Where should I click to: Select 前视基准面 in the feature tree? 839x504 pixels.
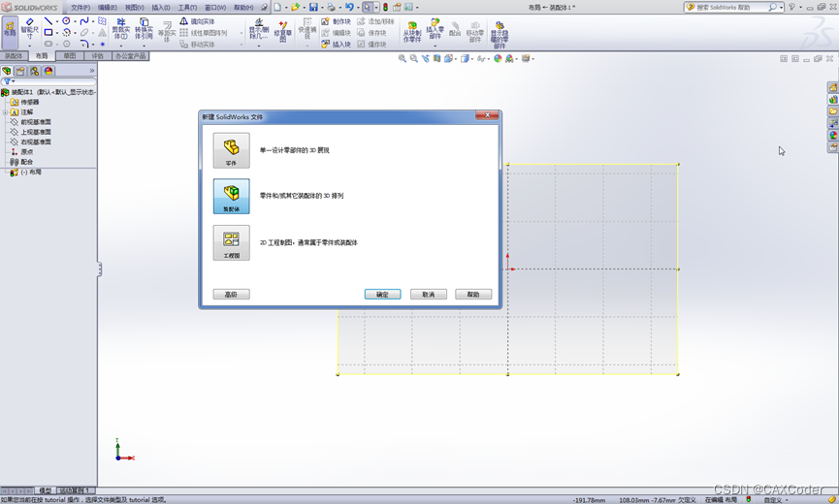pyautogui.click(x=36, y=122)
